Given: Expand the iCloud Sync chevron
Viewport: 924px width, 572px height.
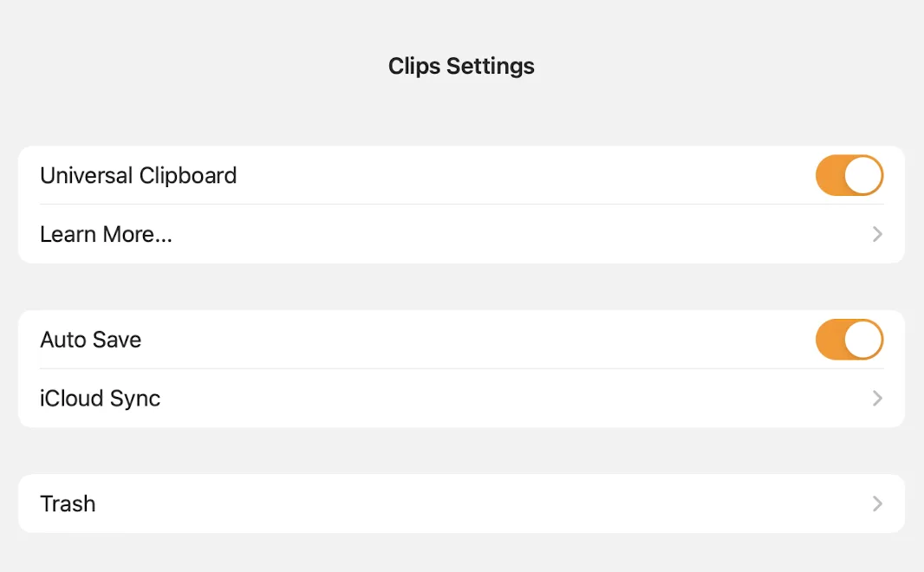Looking at the screenshot, I should click(x=876, y=399).
